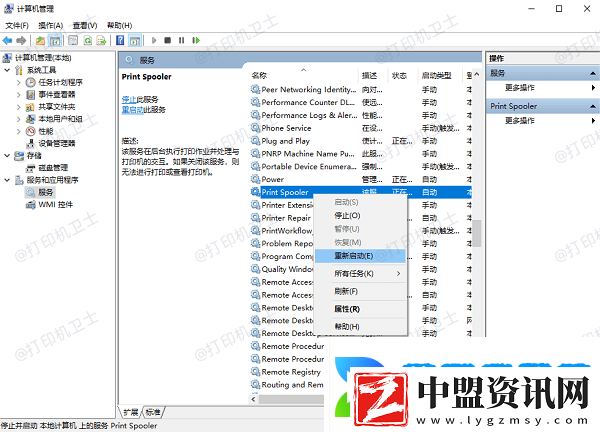The height and width of the screenshot is (432, 600).
Task: Click the Forward arrow toolbar icon
Action: pos(21,40)
